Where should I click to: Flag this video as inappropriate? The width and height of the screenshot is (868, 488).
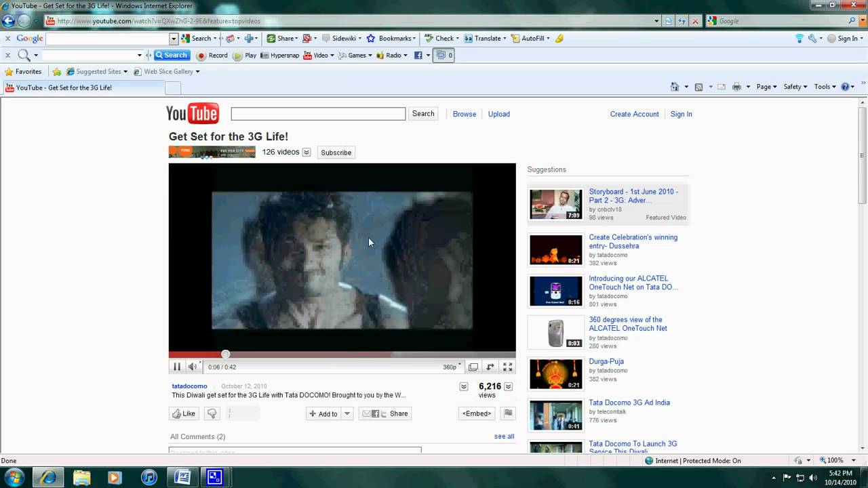coord(508,413)
